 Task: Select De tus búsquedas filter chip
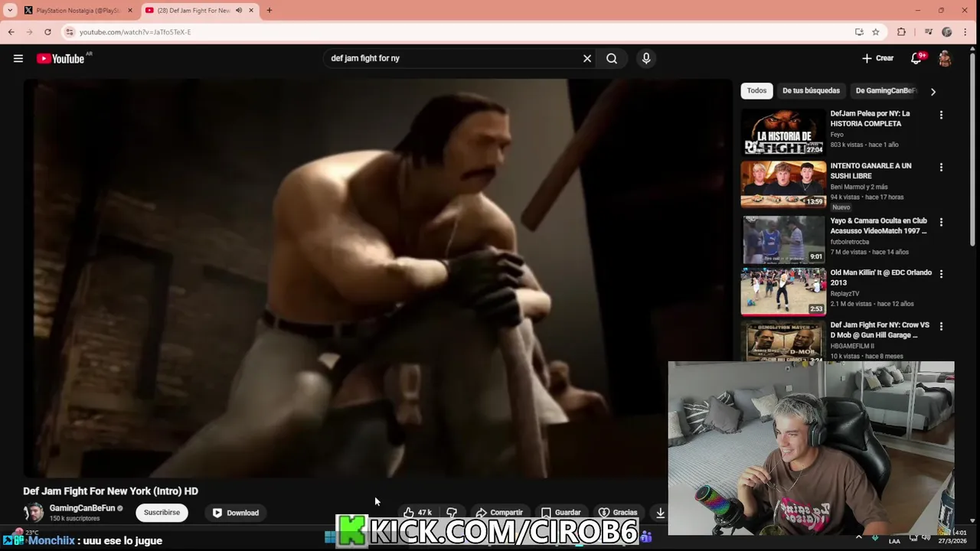coord(811,90)
